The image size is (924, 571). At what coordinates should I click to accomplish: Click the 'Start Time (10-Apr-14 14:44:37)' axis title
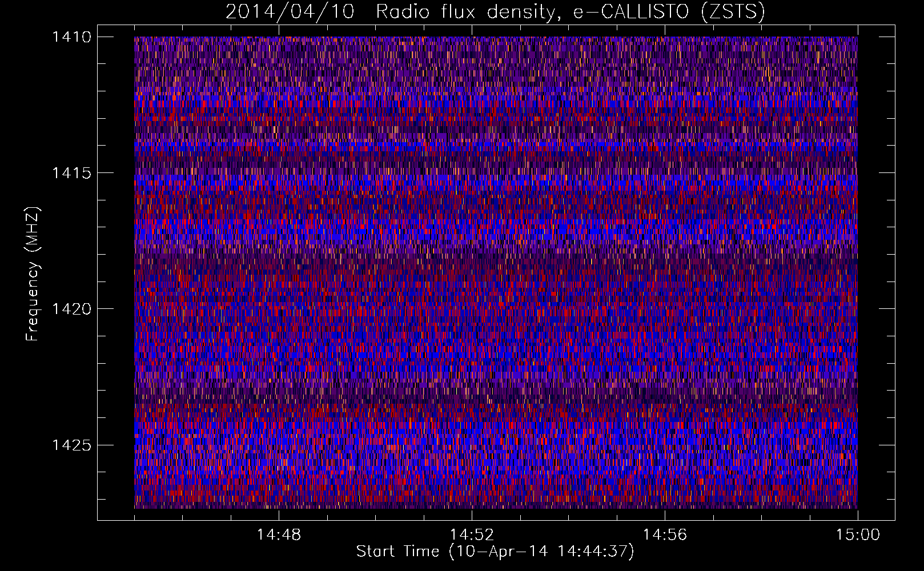point(495,552)
